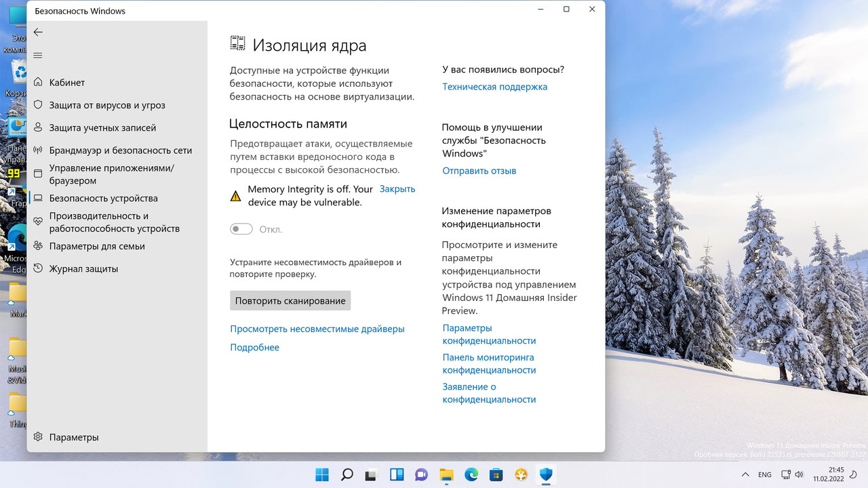Launch Microsoft Edge from taskbar

click(471, 474)
